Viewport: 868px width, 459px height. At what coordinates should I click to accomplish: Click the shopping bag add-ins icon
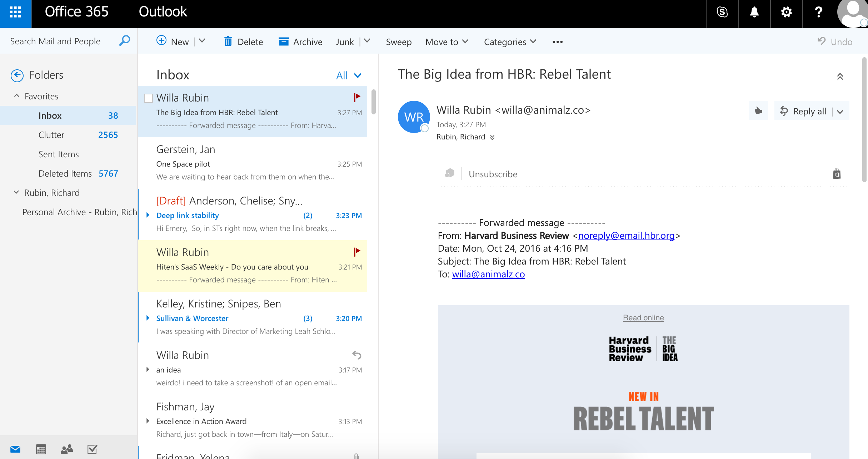(837, 174)
